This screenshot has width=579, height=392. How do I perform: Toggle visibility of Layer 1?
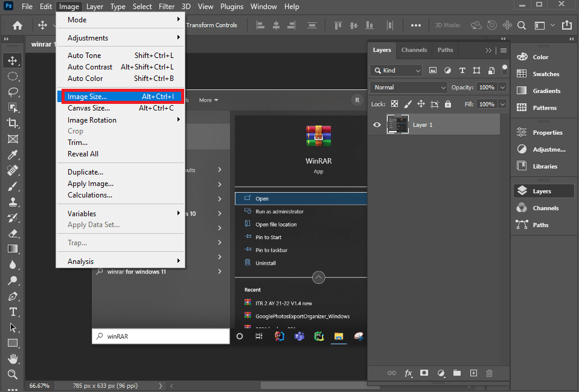click(x=377, y=124)
